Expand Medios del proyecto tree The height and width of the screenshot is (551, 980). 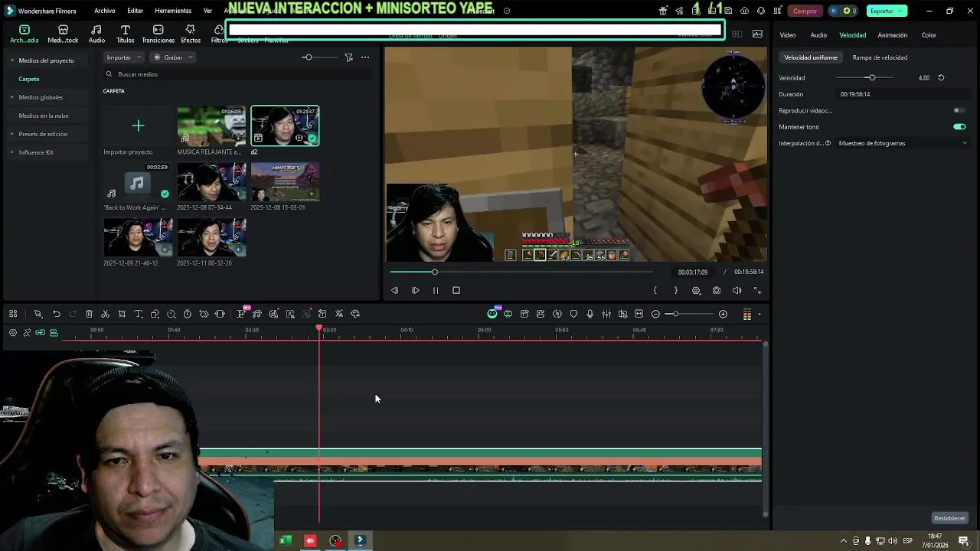[11, 60]
